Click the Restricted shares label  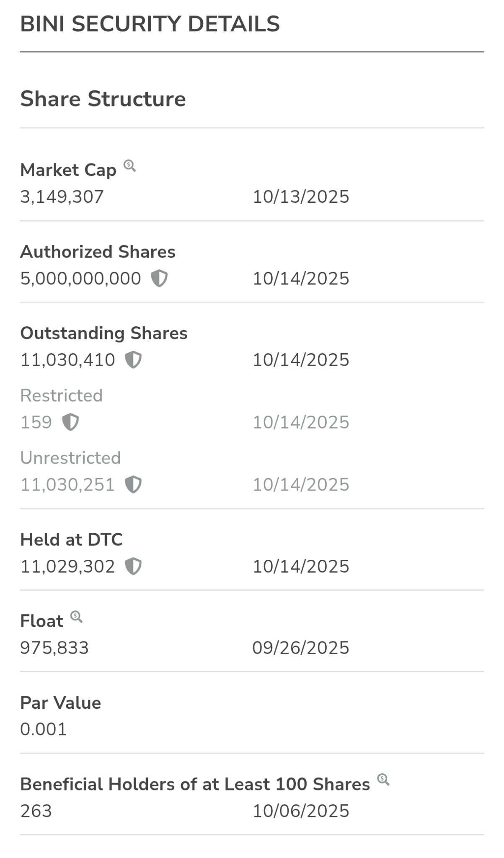62,395
